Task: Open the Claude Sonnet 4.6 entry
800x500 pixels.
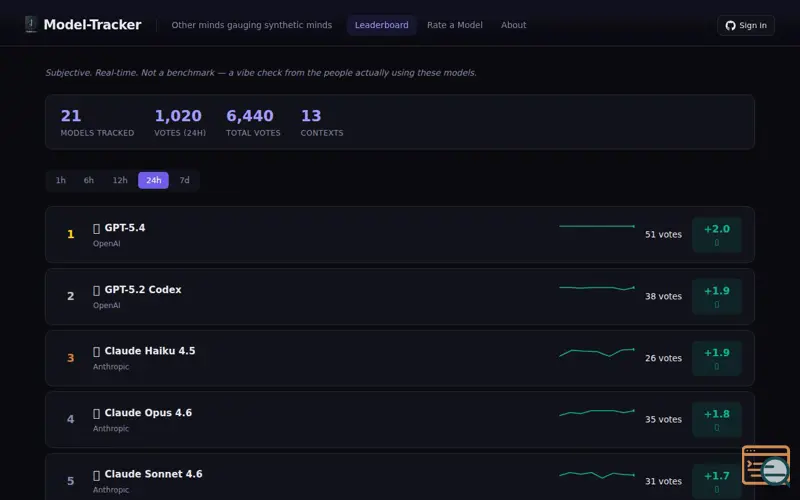Action: 399,477
